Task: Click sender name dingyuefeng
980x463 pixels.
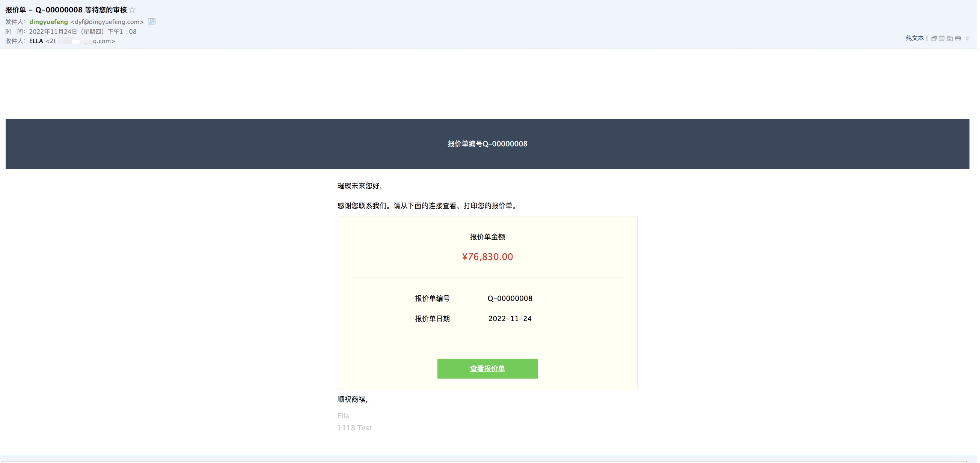Action: pyautogui.click(x=48, y=22)
